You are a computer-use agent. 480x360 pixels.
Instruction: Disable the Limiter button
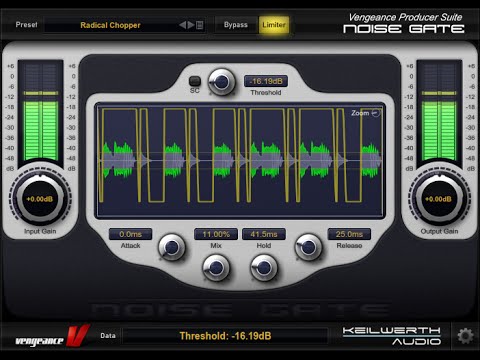tap(274, 25)
